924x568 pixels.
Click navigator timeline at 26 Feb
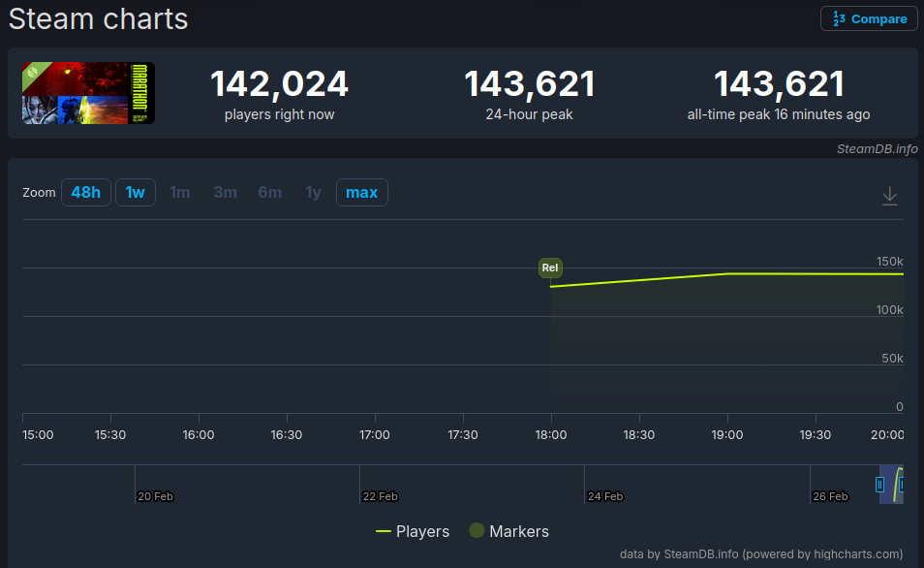[830, 496]
